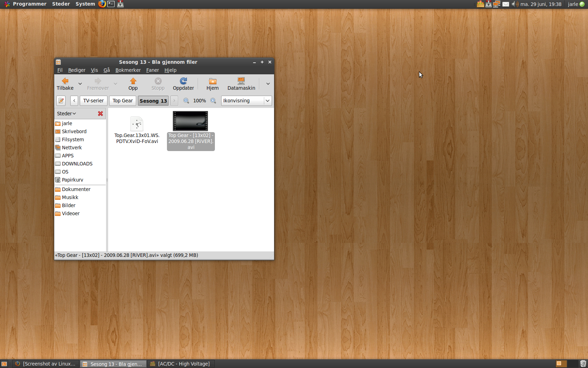The image size is (588, 368).
Task: Switch to AC/DC High Voltage taskbar window
Action: [x=181, y=364]
